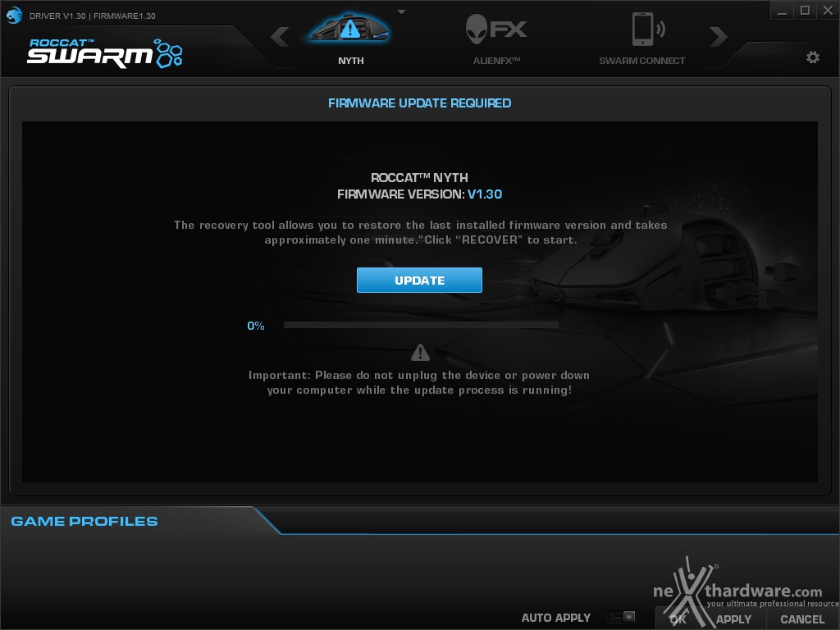Go to next device with right arrow
Viewport: 840px width, 630px height.
coord(718,36)
